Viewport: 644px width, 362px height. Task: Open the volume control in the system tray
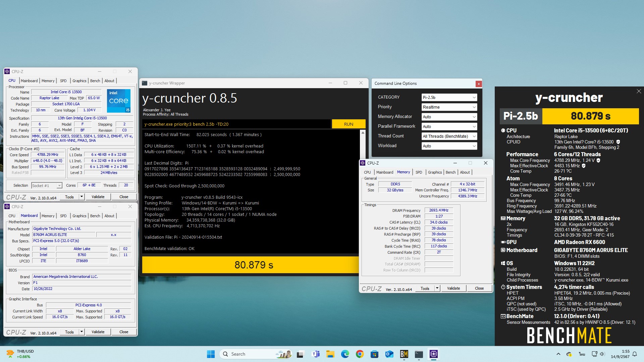[x=602, y=354]
